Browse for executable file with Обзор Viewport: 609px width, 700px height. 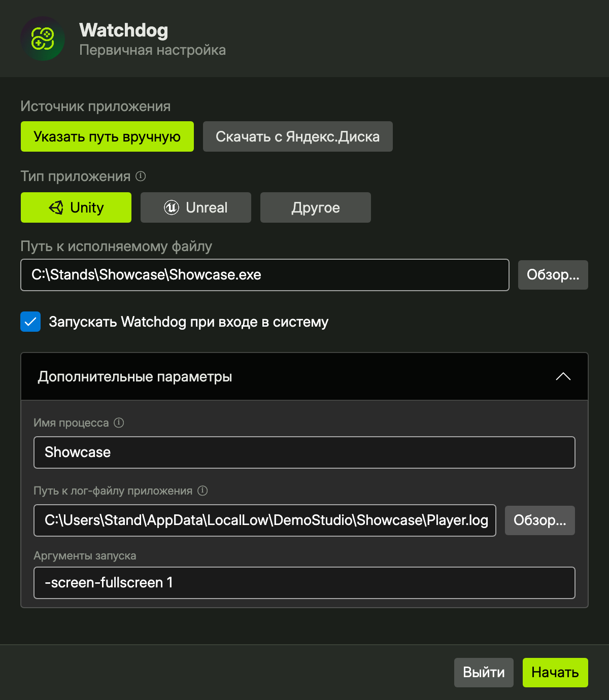tap(553, 275)
